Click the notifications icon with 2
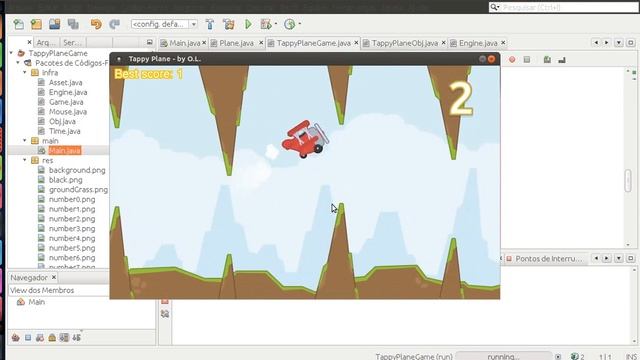Viewport: 640px width, 360px height. [578, 356]
